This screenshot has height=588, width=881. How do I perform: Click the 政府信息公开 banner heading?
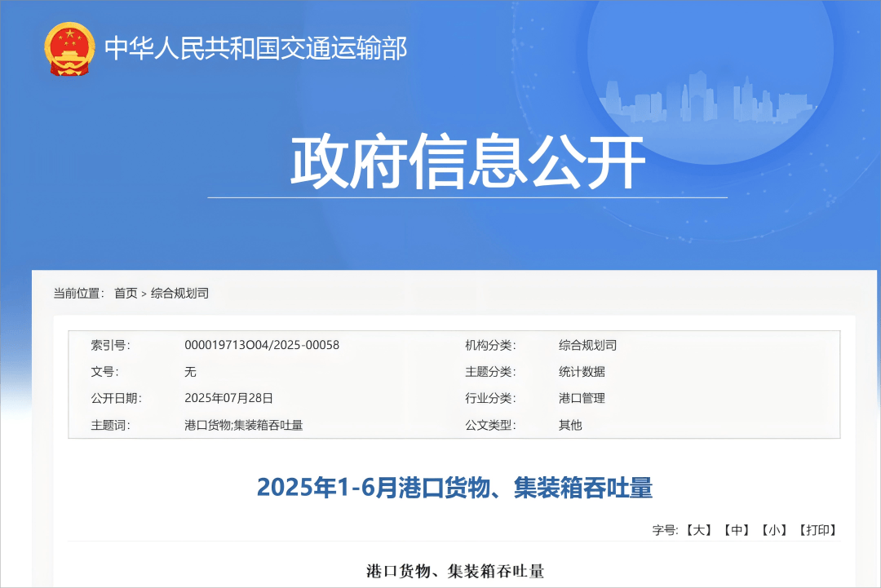[467, 161]
